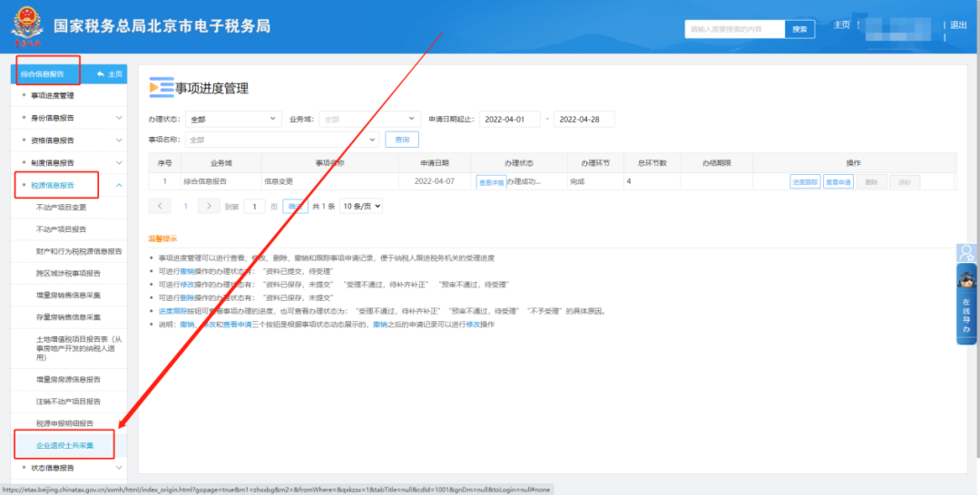Click the 查询 button
The height and width of the screenshot is (495, 980).
pyautogui.click(x=402, y=140)
